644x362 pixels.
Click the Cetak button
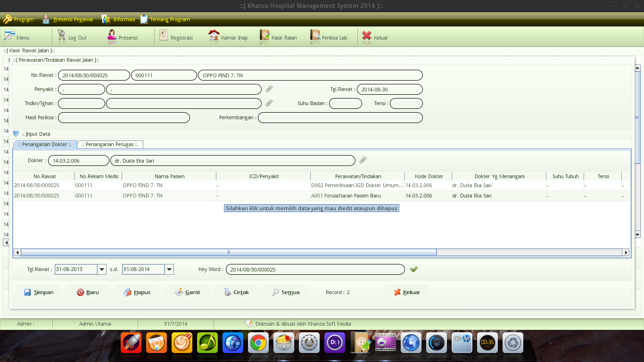point(237,292)
